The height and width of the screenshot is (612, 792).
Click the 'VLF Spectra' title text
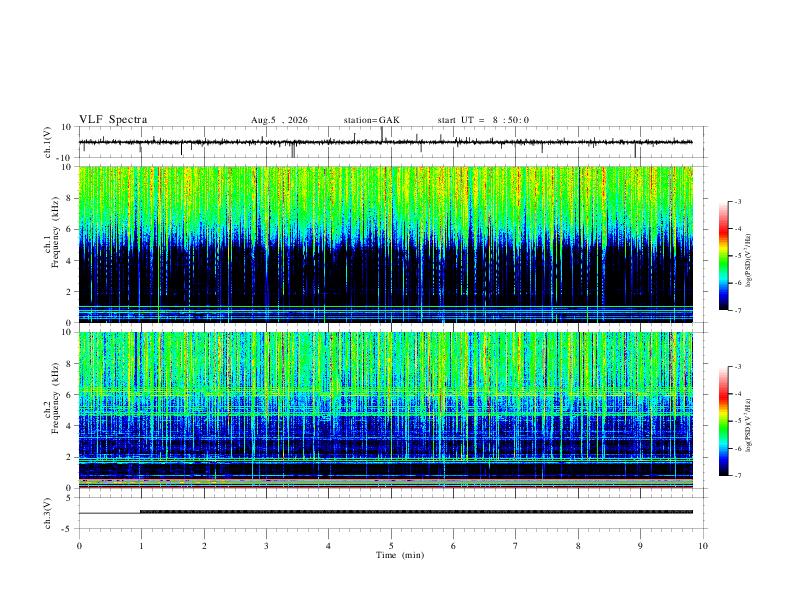(113, 120)
